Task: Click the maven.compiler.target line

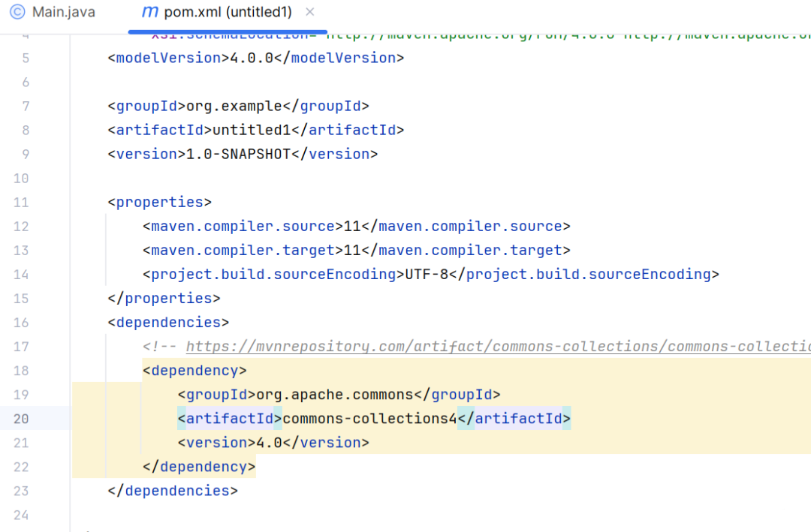Action: pos(357,250)
